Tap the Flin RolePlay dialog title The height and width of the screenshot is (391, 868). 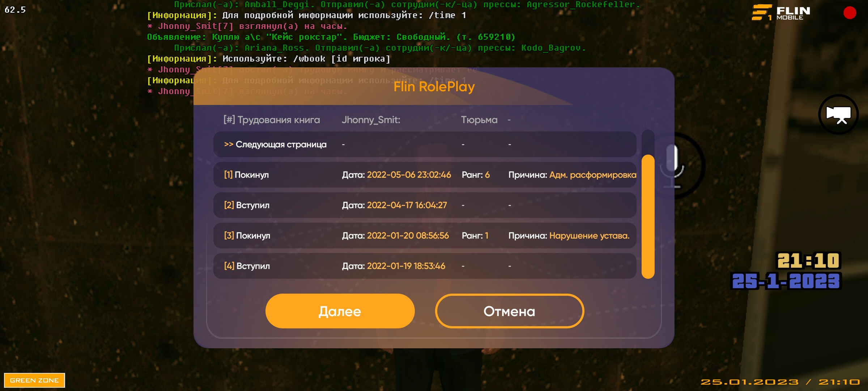(x=434, y=87)
